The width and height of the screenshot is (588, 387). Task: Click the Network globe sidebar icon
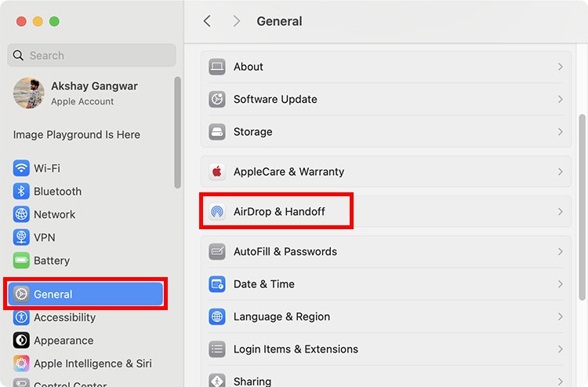[21, 214]
